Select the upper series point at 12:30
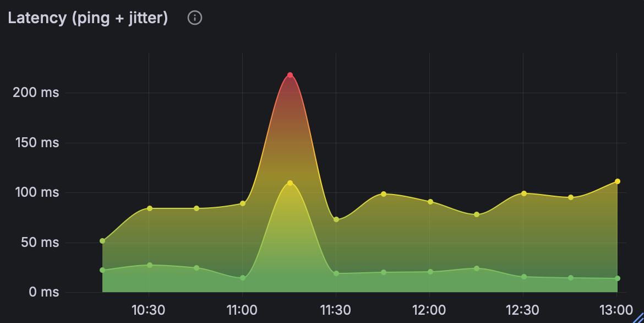 point(524,193)
